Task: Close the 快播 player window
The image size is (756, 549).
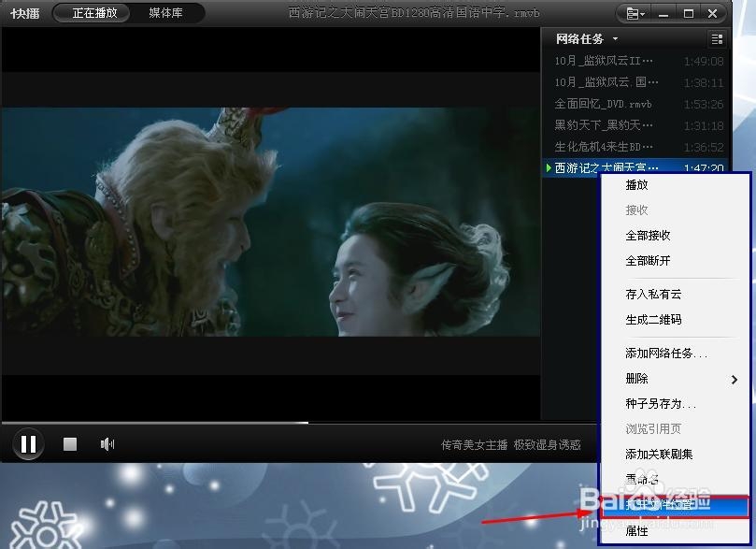Action: coord(713,14)
